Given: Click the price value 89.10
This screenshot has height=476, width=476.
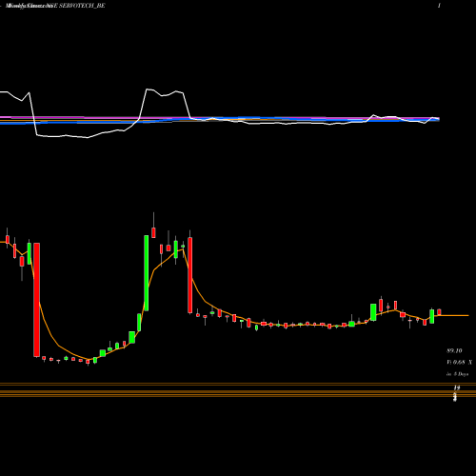Looking at the screenshot, I should click(x=454, y=350).
